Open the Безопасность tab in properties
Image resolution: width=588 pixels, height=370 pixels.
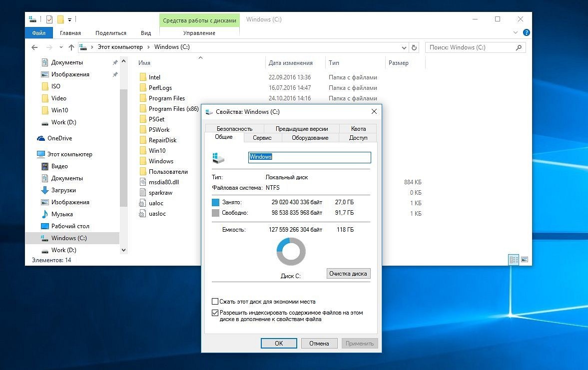pos(234,129)
